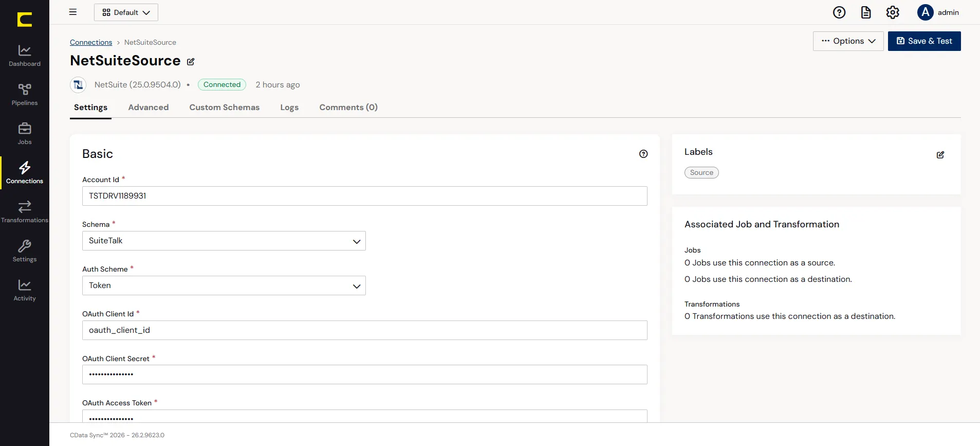Screen dimensions: 980x446
Task: Open the Auth Scheme Token dropdown
Action: 224,286
